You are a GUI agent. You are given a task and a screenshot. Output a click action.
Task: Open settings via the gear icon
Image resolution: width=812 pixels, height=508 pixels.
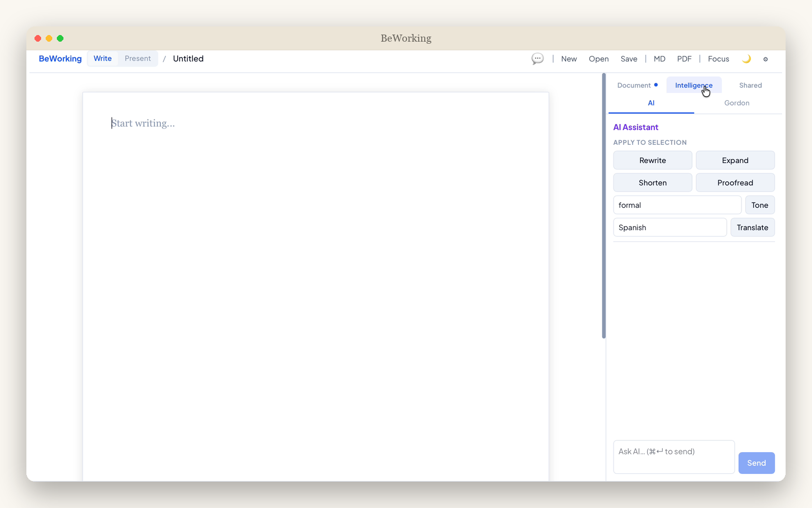tap(765, 59)
